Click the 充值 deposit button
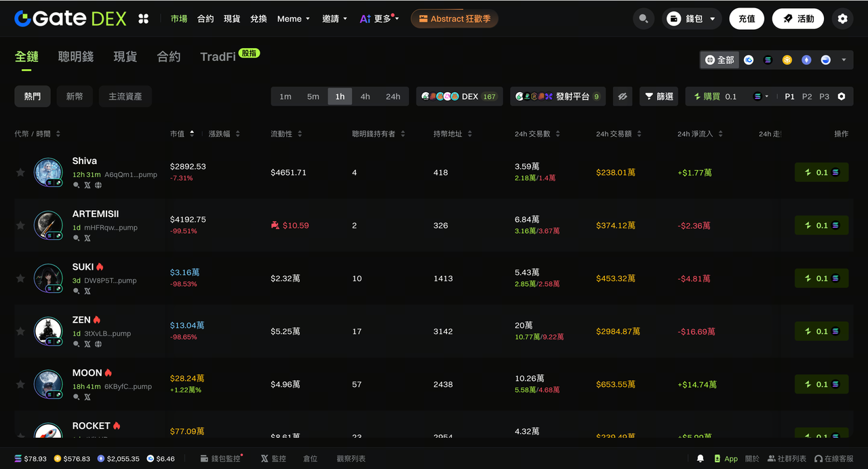This screenshot has height=469, width=868. pos(747,19)
